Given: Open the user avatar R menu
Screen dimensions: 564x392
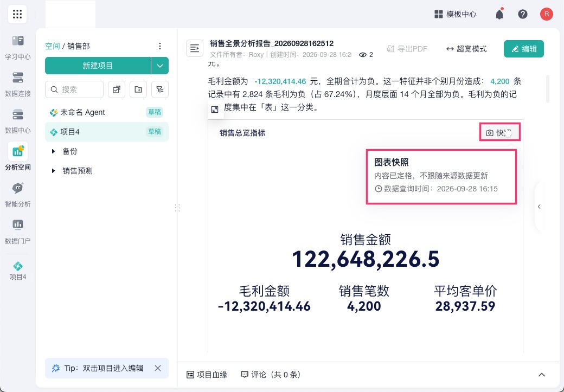Looking at the screenshot, I should click(x=547, y=15).
